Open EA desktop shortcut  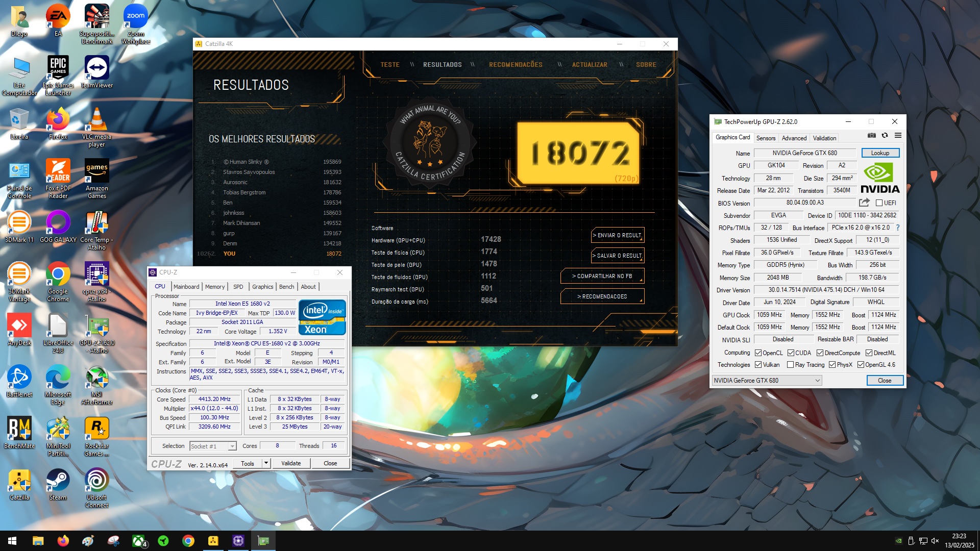click(x=58, y=21)
